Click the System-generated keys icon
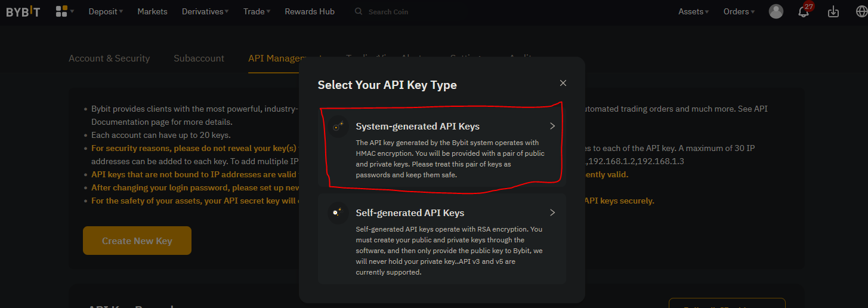This screenshot has height=308, width=868. click(338, 127)
